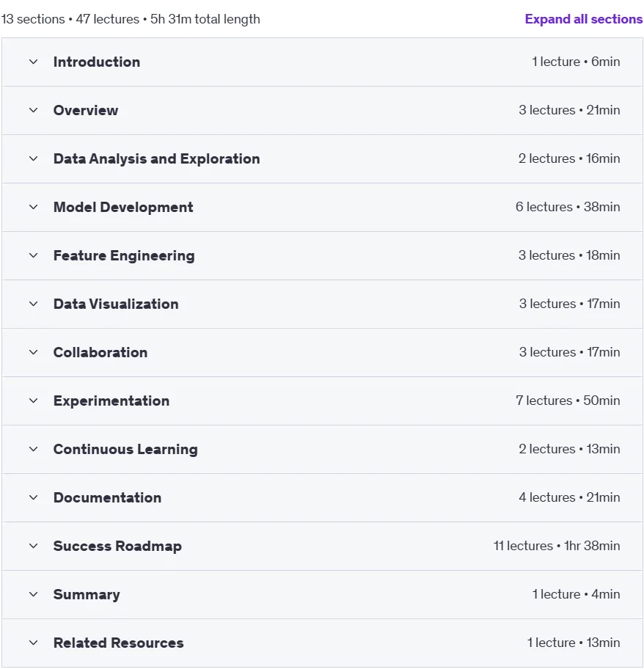This screenshot has width=644, height=669.
Task: Expand the Overview section chevron
Action: point(33,110)
